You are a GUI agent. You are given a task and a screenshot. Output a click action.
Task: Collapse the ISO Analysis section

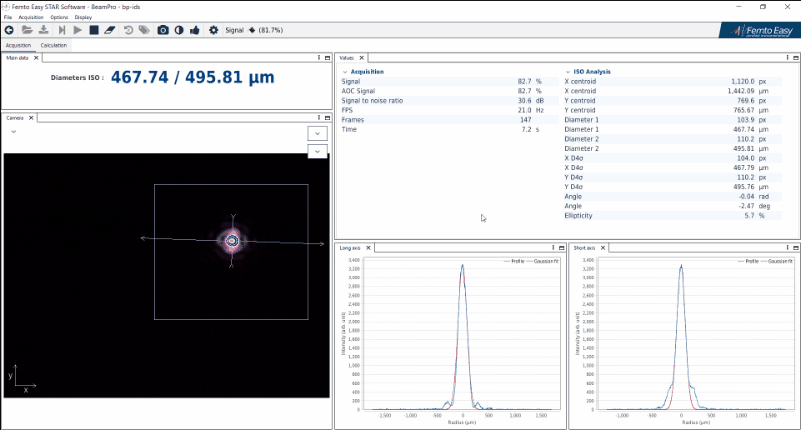click(x=567, y=72)
